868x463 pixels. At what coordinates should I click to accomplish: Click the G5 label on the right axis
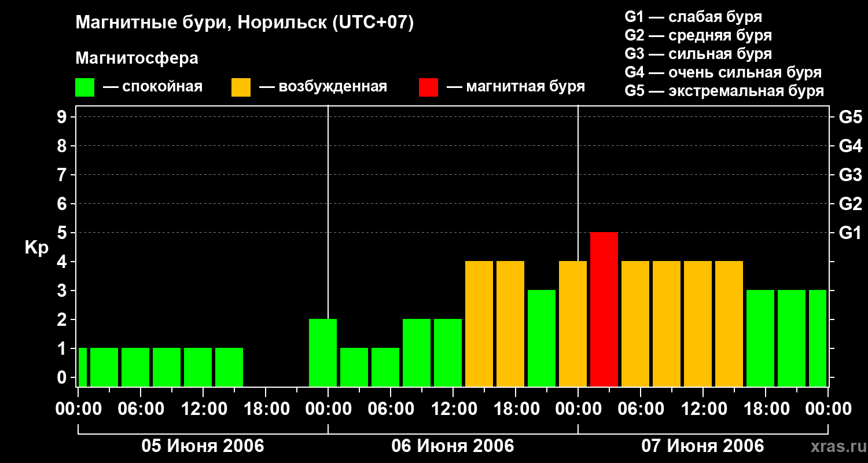851,117
